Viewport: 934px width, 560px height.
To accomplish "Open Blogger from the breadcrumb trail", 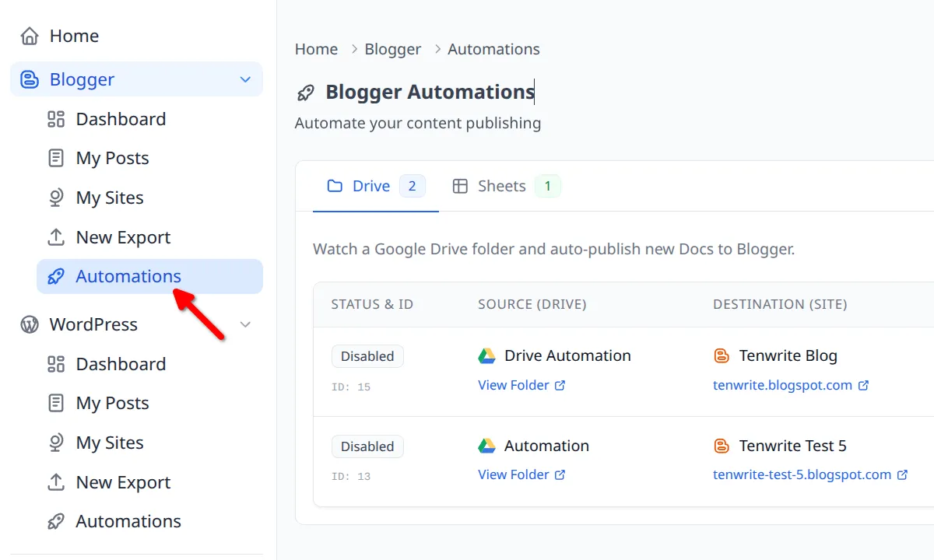I will pyautogui.click(x=392, y=48).
